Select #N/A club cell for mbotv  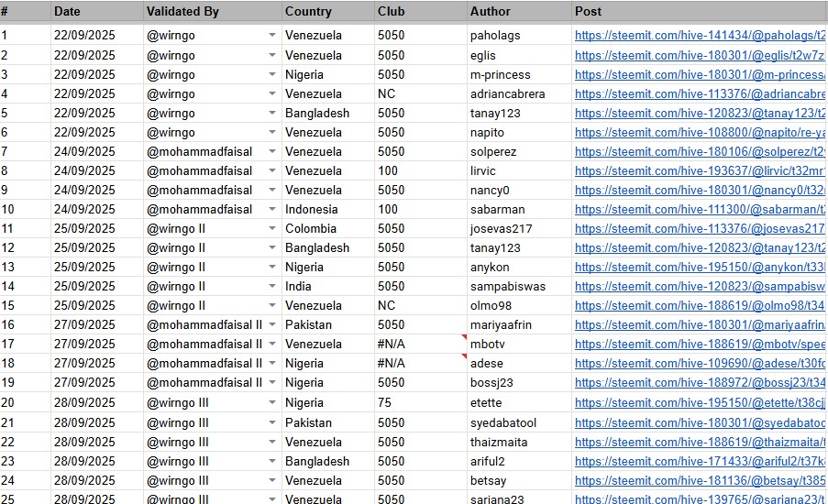click(420, 344)
